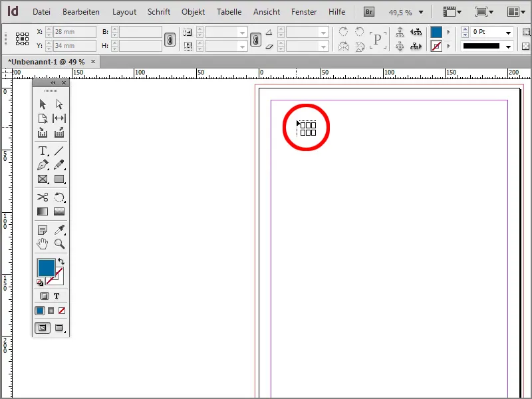
Task: Select the Type tool
Action: [43, 151]
